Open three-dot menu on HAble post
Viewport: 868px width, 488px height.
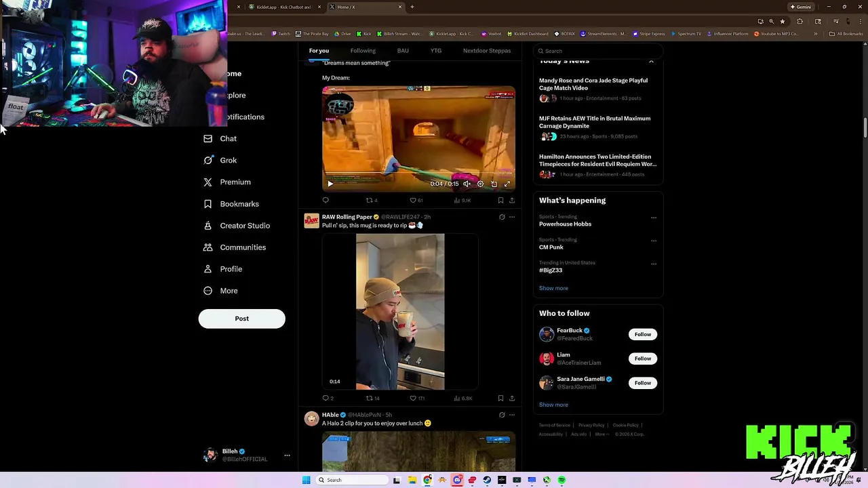[x=512, y=415]
